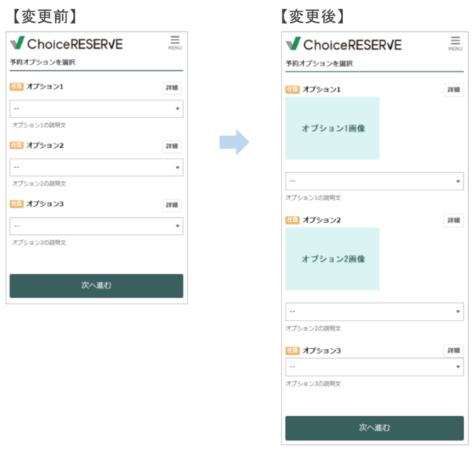Click the ChoiceRESERVE logo in the before screen

(66, 44)
